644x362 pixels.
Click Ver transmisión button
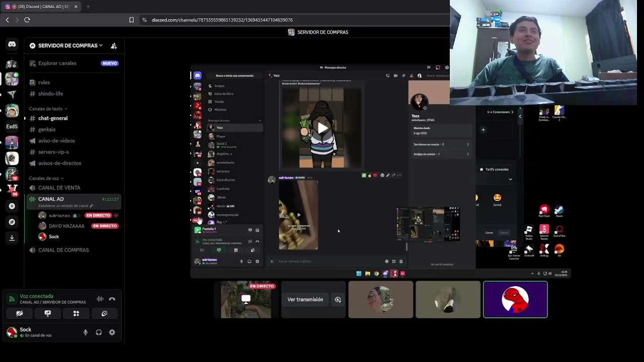tap(305, 300)
